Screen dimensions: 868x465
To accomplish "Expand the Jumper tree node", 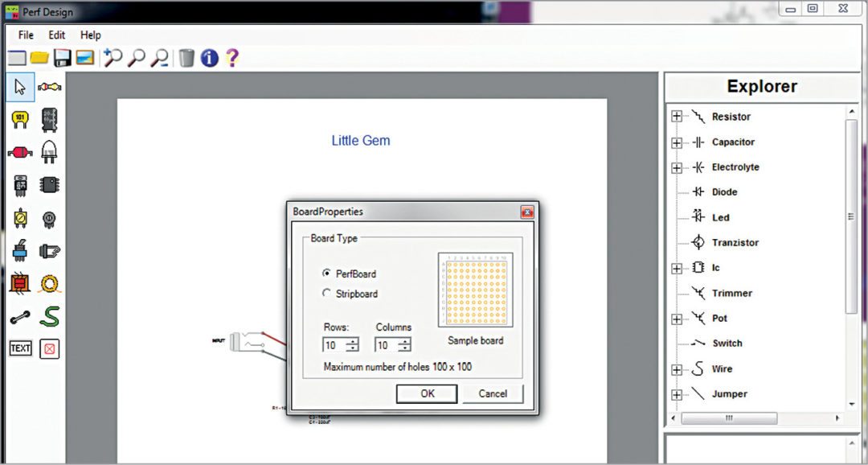I will [676, 394].
